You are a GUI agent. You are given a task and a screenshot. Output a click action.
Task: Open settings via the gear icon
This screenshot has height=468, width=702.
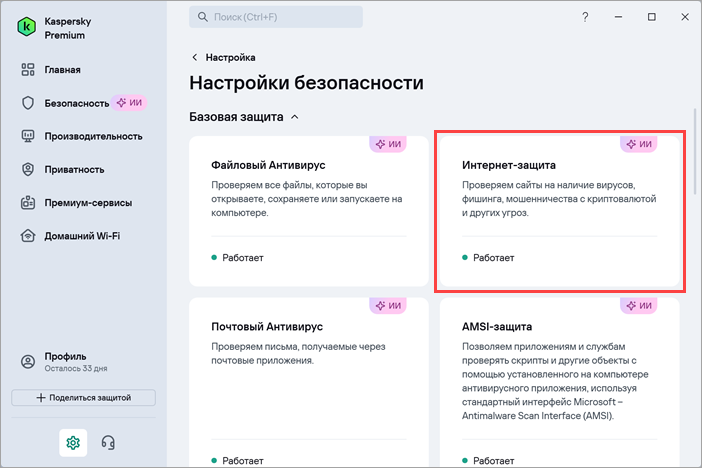(x=73, y=442)
